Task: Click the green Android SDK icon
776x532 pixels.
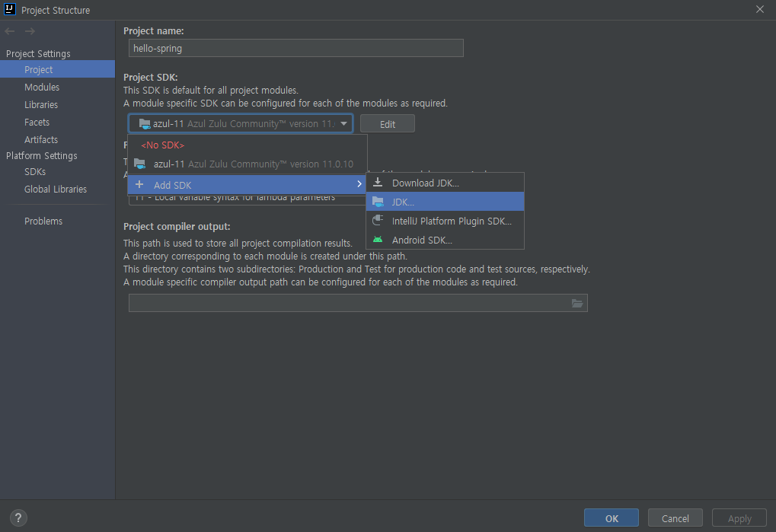Action: tap(378, 240)
